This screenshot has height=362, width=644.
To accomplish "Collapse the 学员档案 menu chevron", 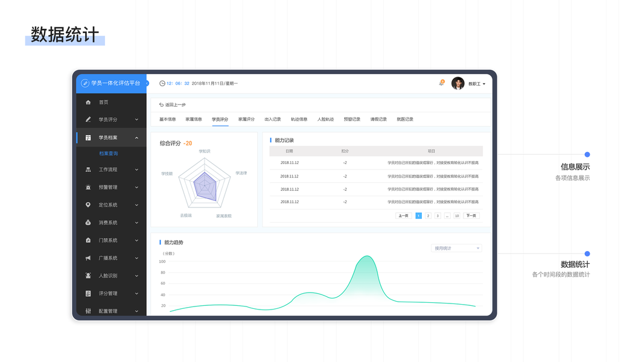I will click(x=136, y=138).
